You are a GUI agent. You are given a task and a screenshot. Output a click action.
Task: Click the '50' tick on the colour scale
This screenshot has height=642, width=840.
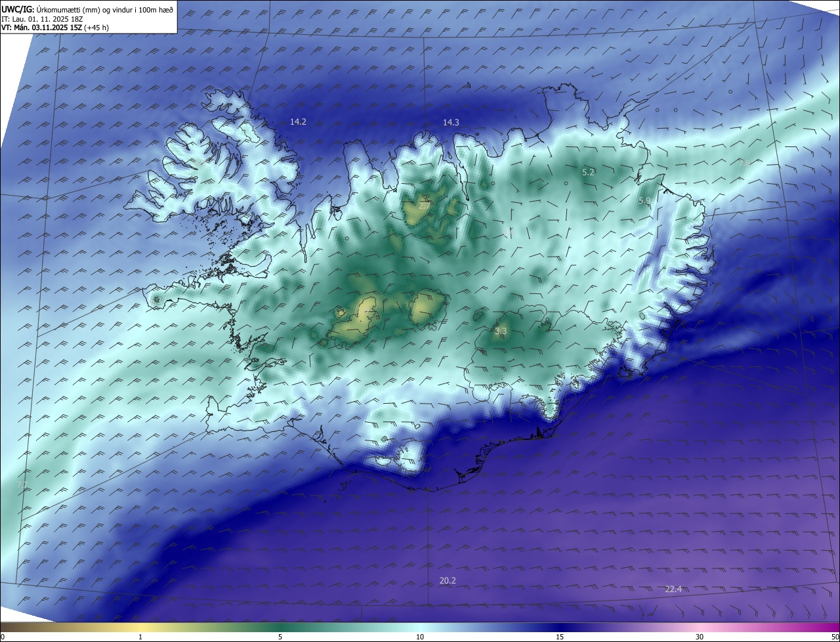pyautogui.click(x=835, y=637)
